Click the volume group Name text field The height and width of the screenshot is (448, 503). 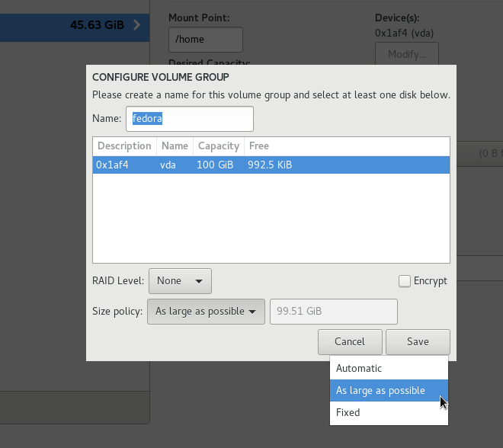click(x=189, y=119)
